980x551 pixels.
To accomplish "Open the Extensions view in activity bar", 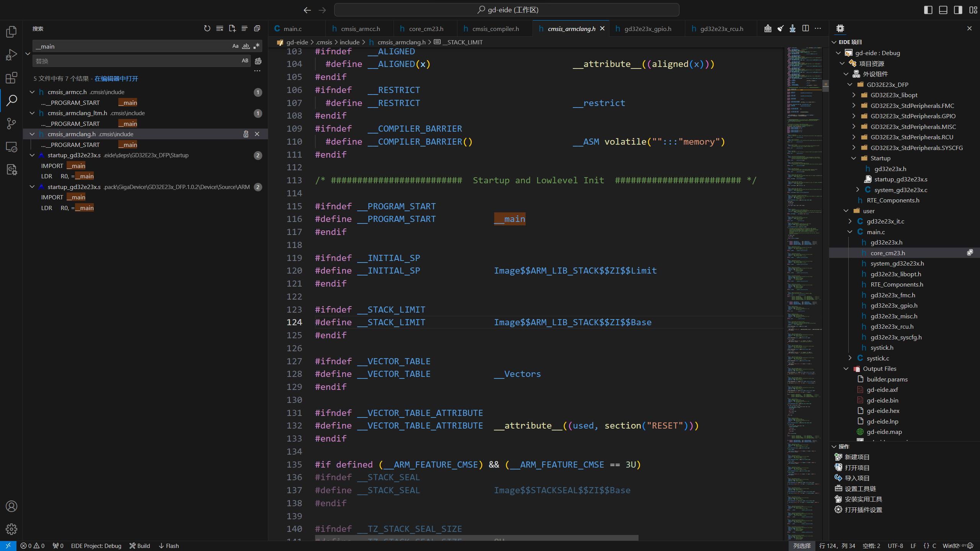I will click(x=11, y=78).
